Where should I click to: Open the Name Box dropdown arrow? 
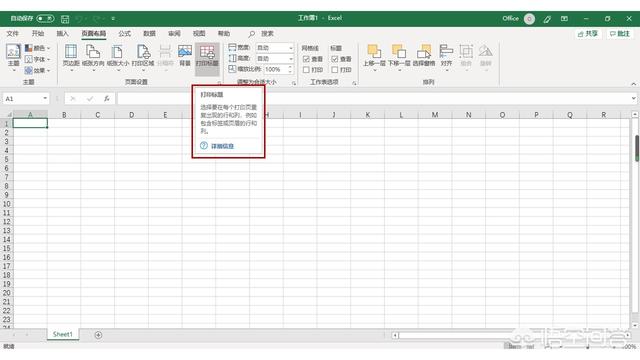pyautogui.click(x=45, y=99)
